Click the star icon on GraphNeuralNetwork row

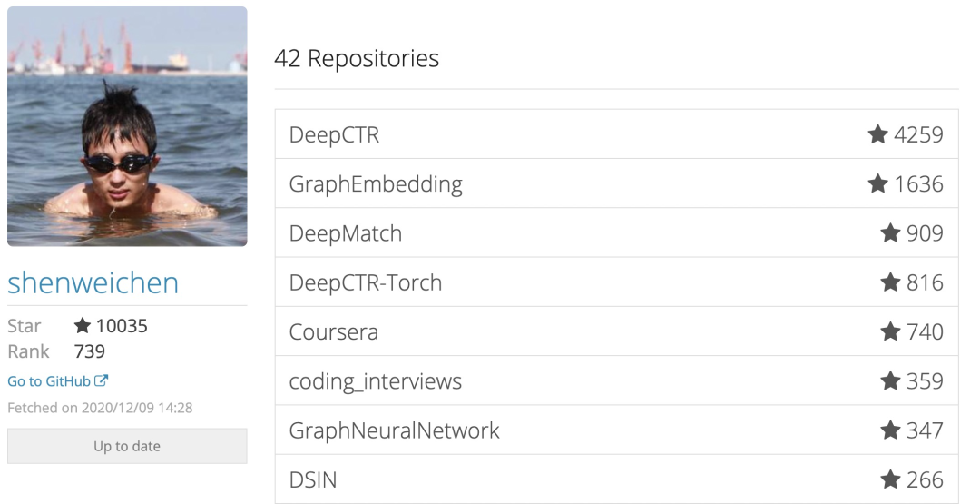[890, 430]
